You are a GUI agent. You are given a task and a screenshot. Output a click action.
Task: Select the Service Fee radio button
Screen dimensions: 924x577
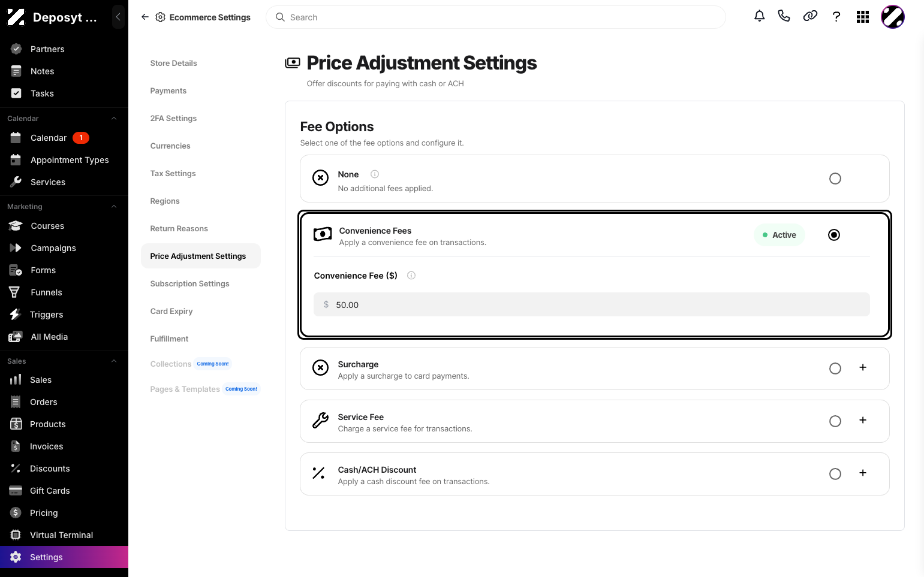tap(835, 421)
